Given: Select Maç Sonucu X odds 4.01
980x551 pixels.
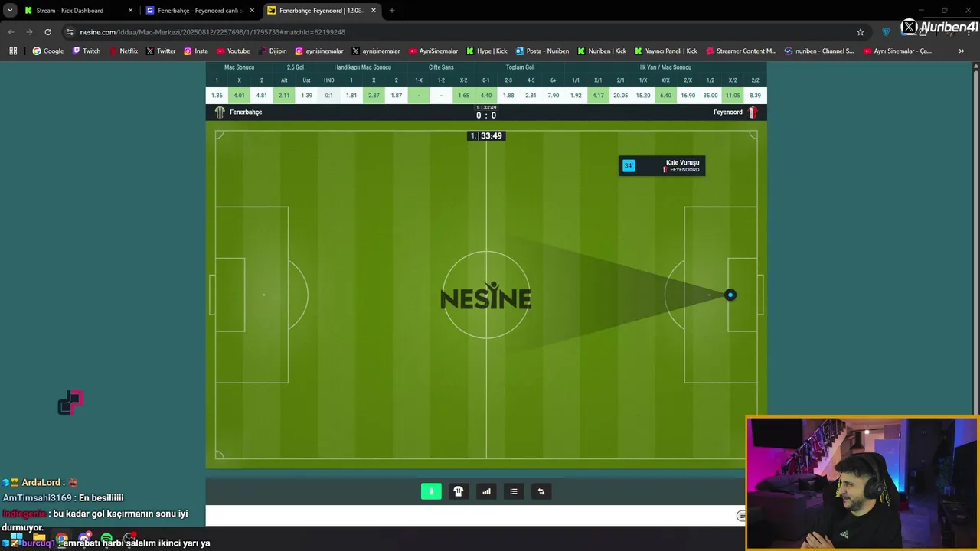Looking at the screenshot, I should coord(239,96).
